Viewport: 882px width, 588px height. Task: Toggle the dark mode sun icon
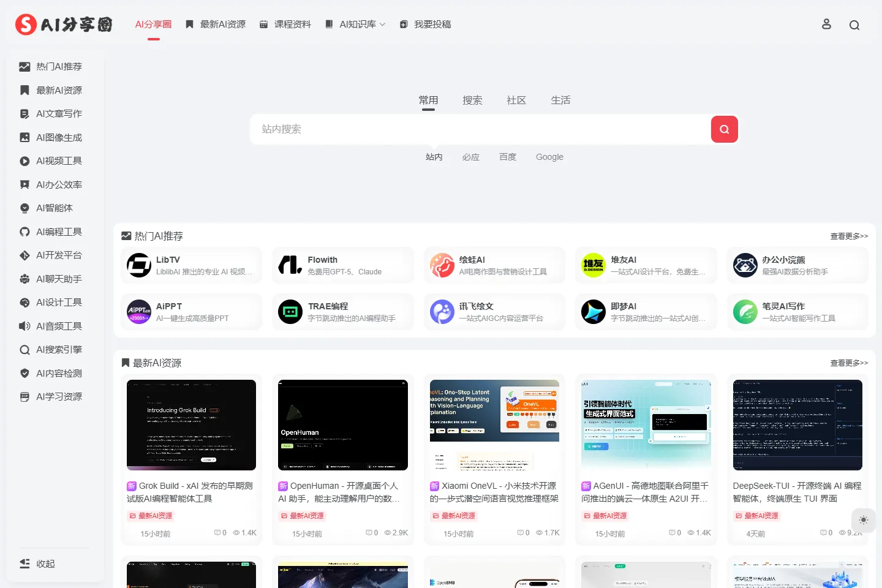point(864,520)
